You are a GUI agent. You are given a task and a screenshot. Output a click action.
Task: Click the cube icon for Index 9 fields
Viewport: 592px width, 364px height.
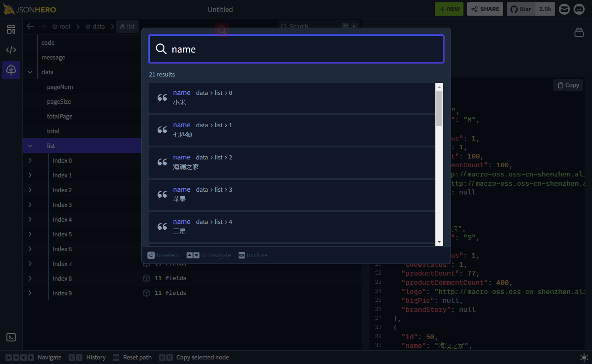[147, 293]
